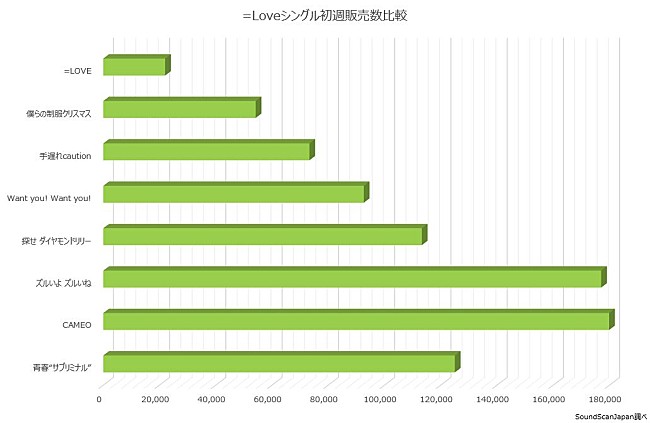Select the 探せ ダイヤモンドリリー bar
Image resolution: width=650 pixels, height=423 pixels.
[263, 237]
